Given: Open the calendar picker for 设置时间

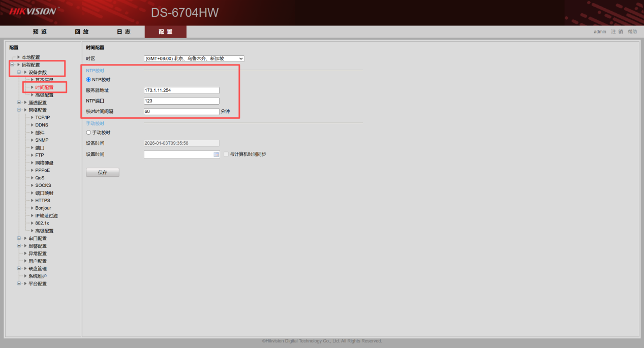Looking at the screenshot, I should point(216,154).
